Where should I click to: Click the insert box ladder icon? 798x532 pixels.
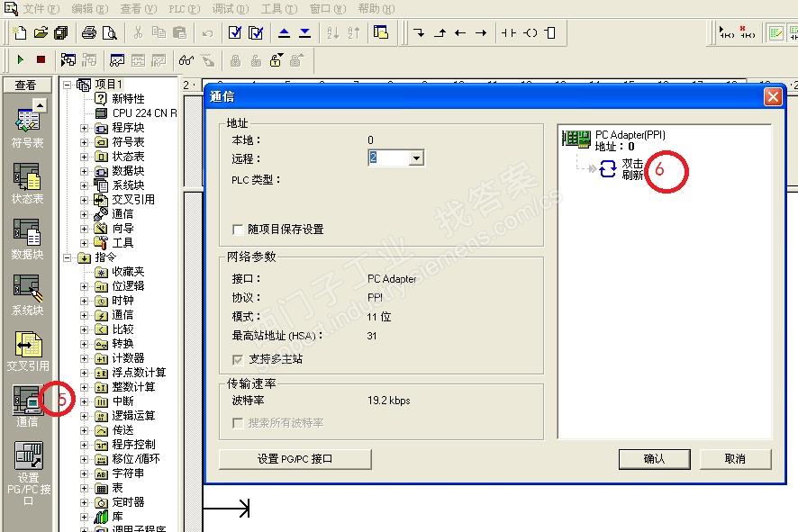[x=549, y=33]
